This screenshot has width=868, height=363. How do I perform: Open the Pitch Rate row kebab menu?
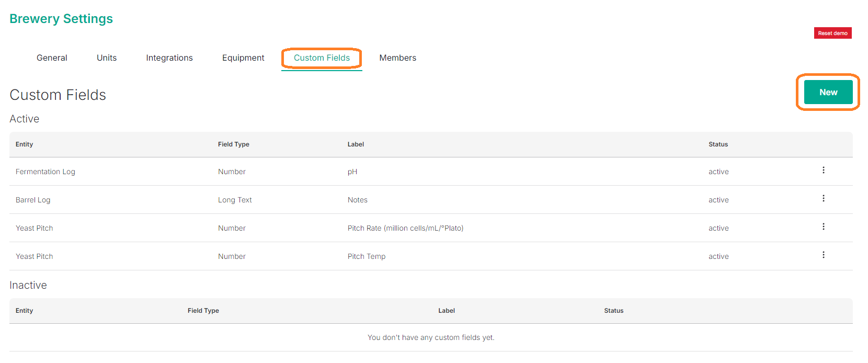tap(823, 226)
